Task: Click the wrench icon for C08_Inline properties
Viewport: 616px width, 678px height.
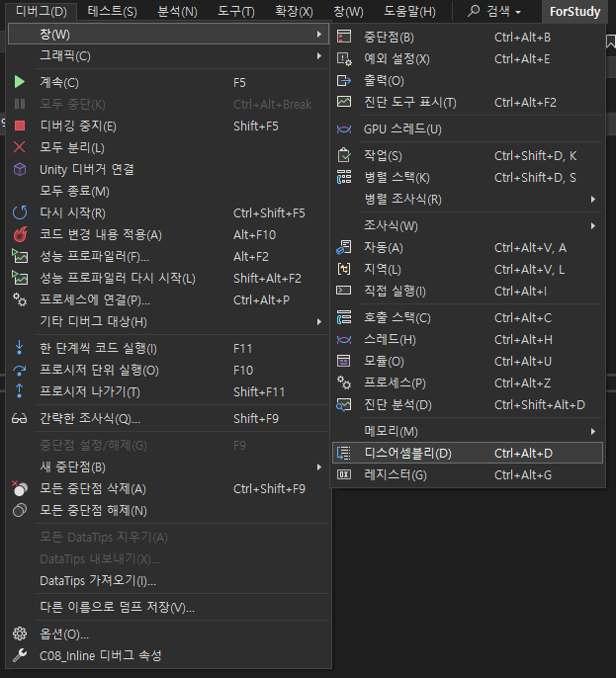Action: point(20,655)
